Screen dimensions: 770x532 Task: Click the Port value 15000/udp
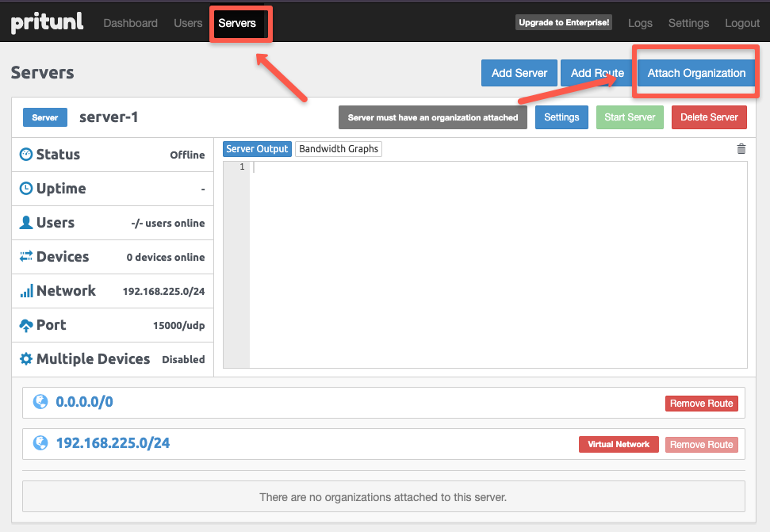pyautogui.click(x=178, y=325)
